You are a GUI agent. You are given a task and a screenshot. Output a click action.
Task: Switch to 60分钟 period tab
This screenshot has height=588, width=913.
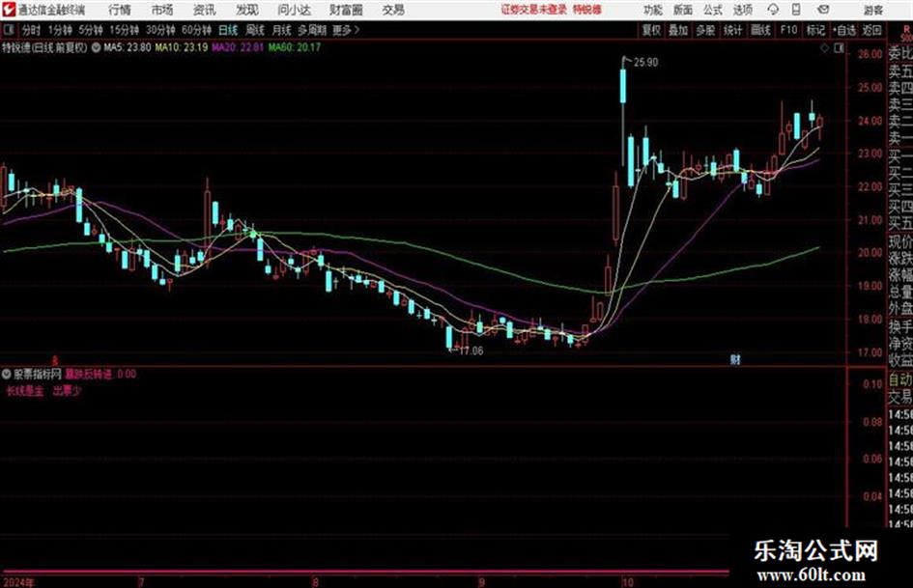point(196,30)
